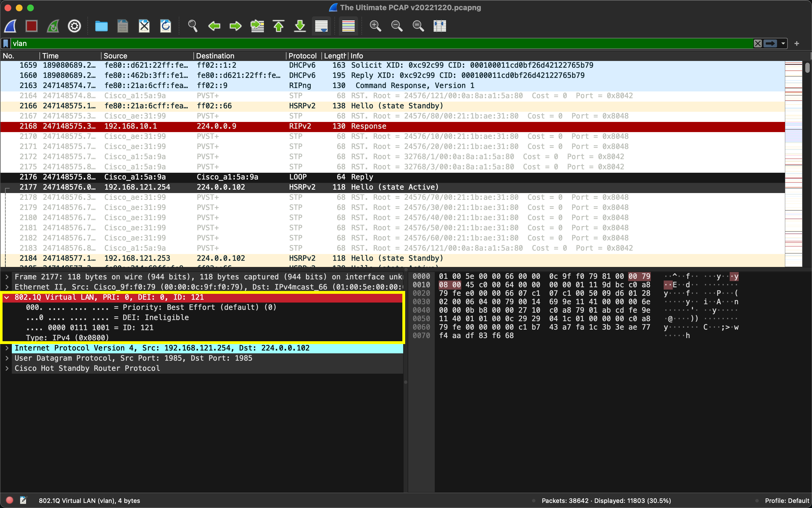Viewport: 812px width, 508px height.
Task: Select packet 2184 HSRPv2 Hello Standby
Action: [392, 258]
